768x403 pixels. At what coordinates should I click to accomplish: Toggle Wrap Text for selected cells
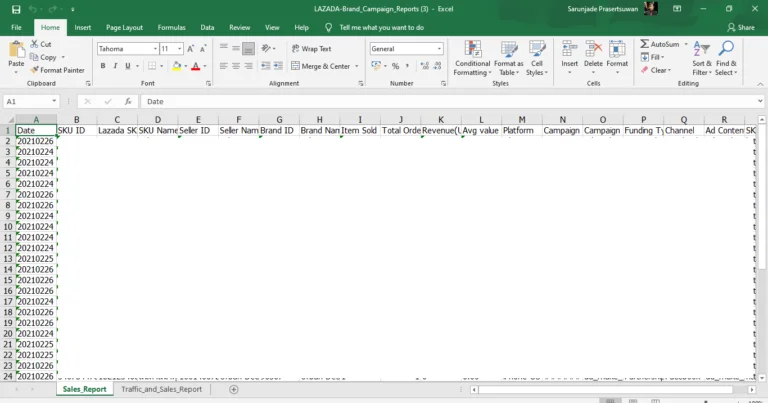tap(311, 48)
